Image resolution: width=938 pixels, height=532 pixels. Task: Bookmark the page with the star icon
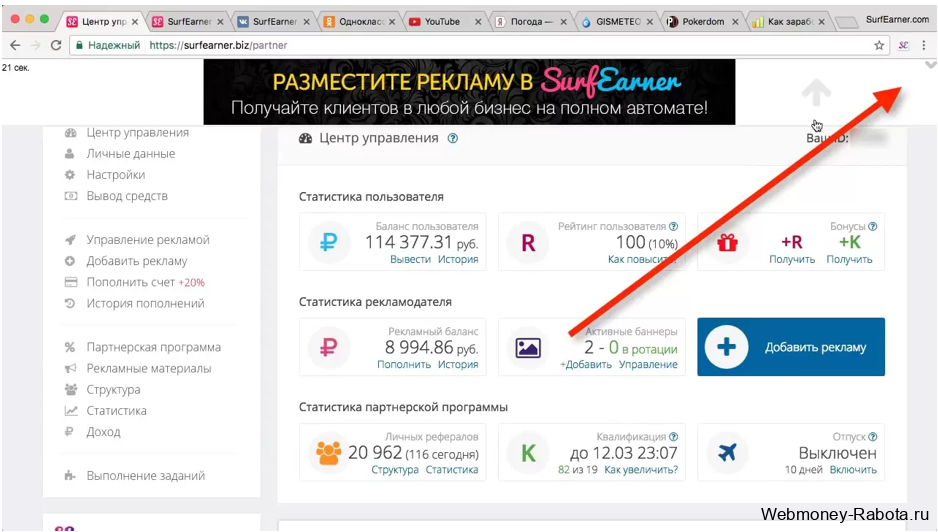[879, 45]
